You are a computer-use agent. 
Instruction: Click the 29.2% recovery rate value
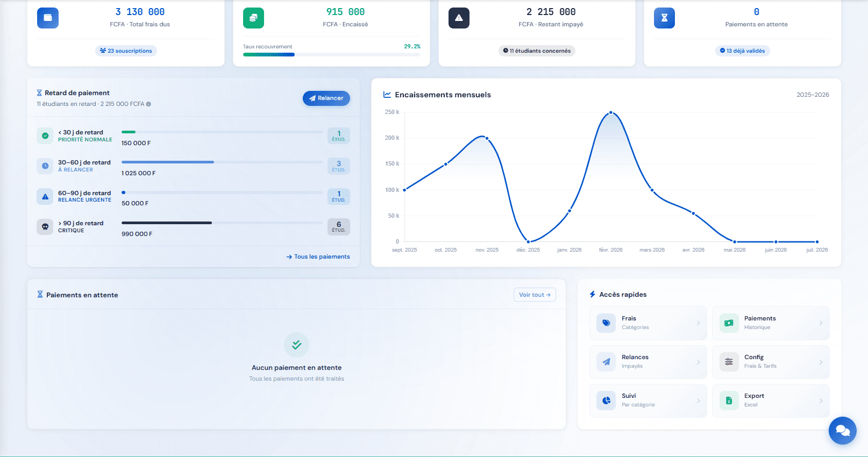(412, 47)
